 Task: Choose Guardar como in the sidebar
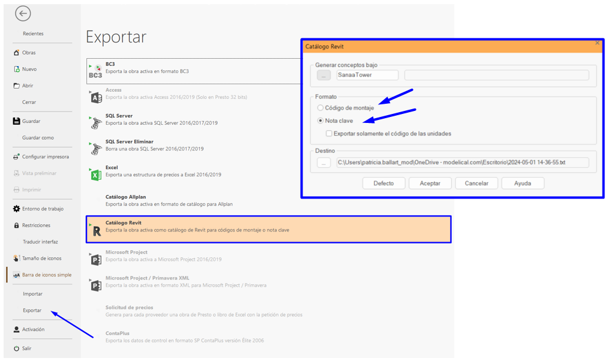pyautogui.click(x=38, y=138)
